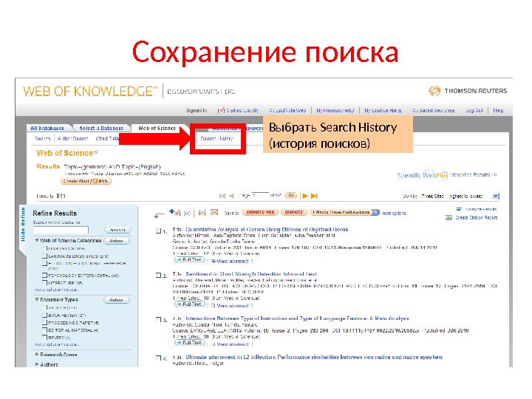Screen dimensions: 532x399
Task: Click Full Text button for result 2
Action: pyautogui.click(x=190, y=304)
